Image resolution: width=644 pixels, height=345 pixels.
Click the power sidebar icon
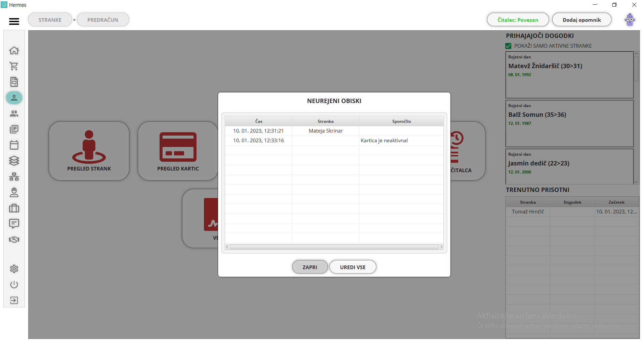[14, 285]
